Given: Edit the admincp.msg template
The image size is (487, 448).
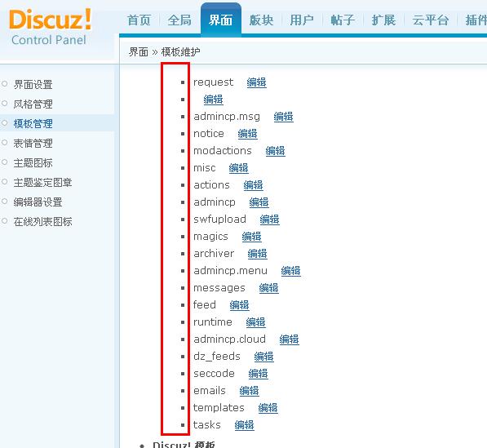Looking at the screenshot, I should (283, 117).
